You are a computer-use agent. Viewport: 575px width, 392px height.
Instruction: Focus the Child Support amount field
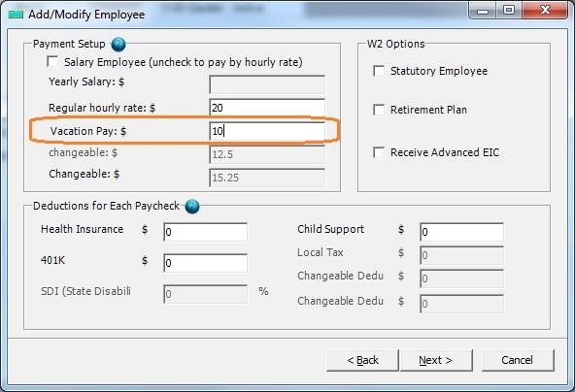pos(461,232)
